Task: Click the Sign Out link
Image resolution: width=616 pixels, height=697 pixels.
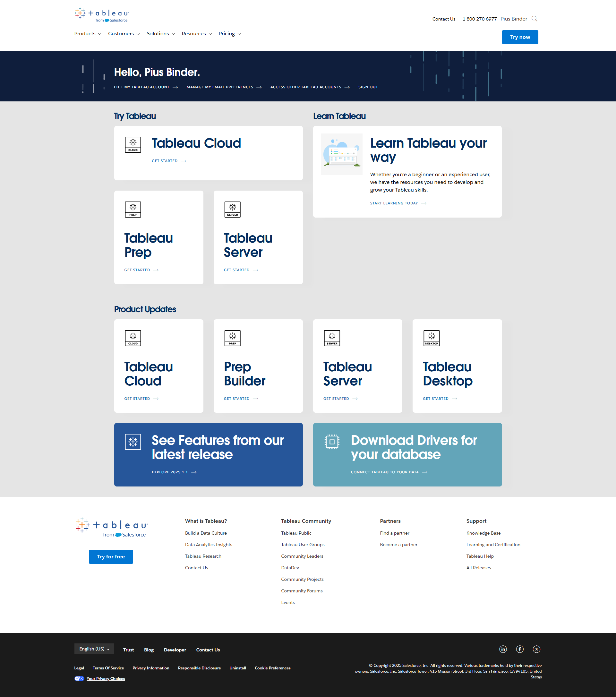Action: coord(368,87)
